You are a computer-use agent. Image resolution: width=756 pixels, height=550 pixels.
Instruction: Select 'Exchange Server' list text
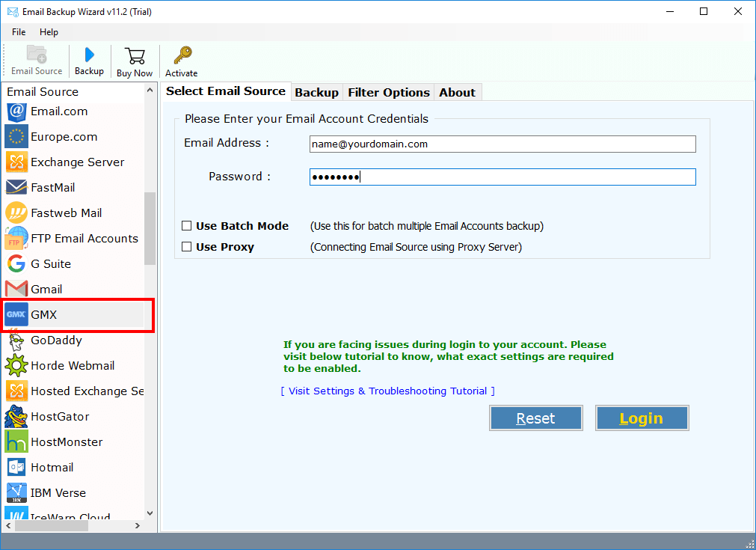point(78,162)
